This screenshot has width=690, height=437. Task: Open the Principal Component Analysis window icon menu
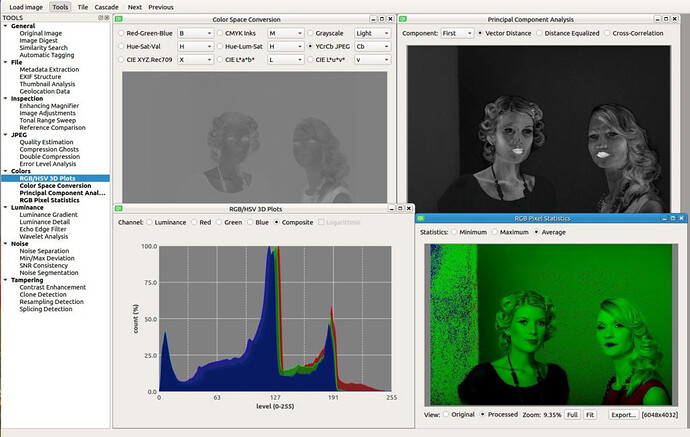tap(404, 19)
